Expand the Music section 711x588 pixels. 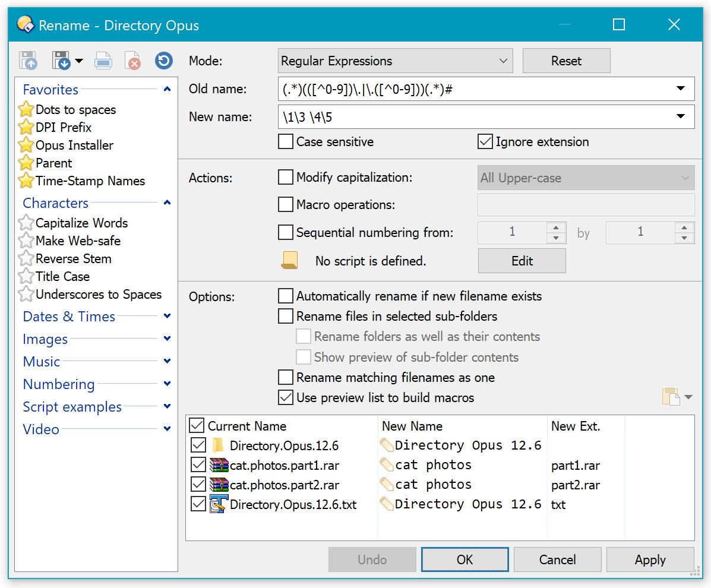pyautogui.click(x=167, y=361)
